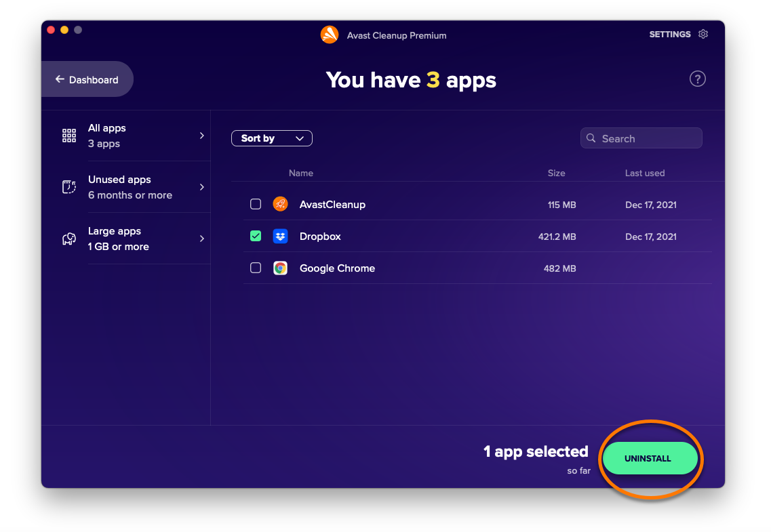Click the Dropbox app name
771x532 pixels.
tap(320, 237)
